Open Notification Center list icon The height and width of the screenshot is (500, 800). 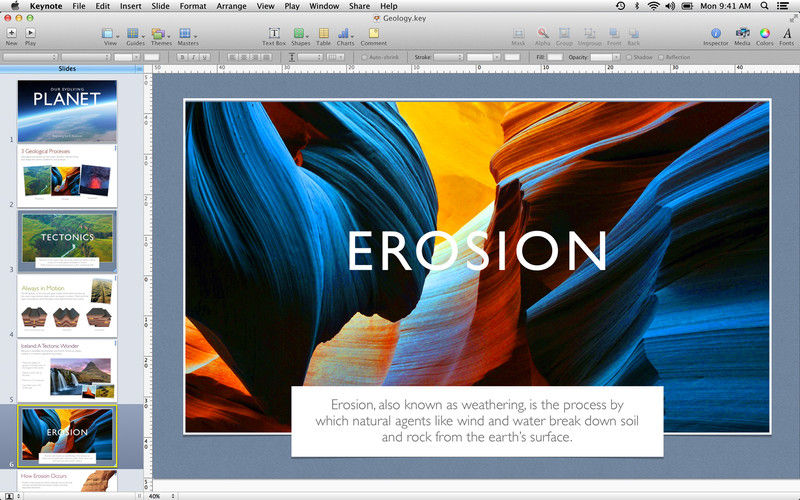click(782, 6)
